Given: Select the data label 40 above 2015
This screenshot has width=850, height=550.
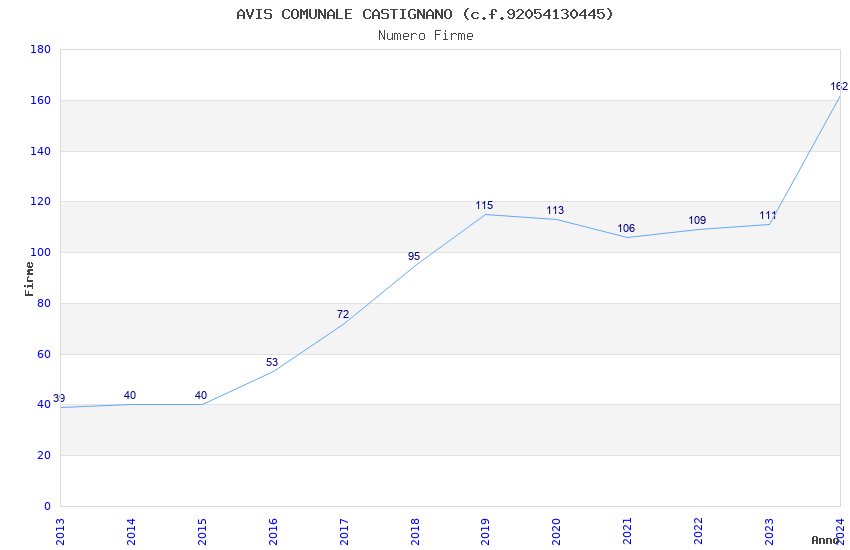Looking at the screenshot, I should tap(201, 396).
